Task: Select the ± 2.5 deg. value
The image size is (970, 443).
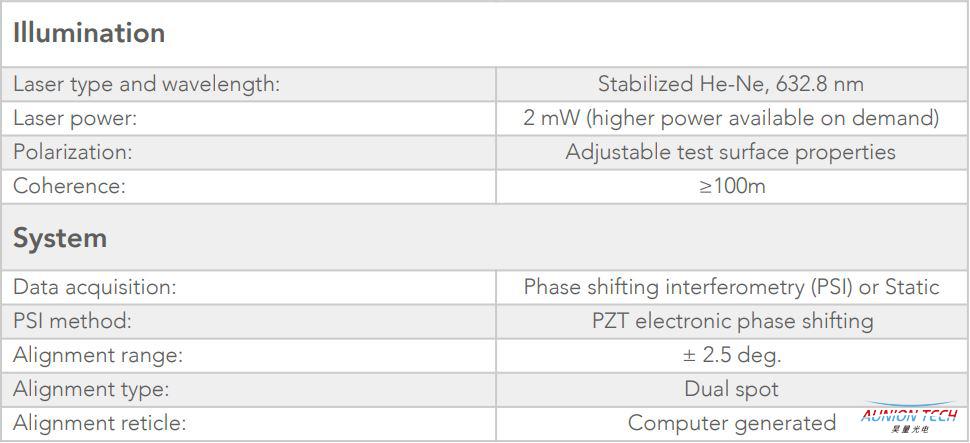Action: coord(731,355)
